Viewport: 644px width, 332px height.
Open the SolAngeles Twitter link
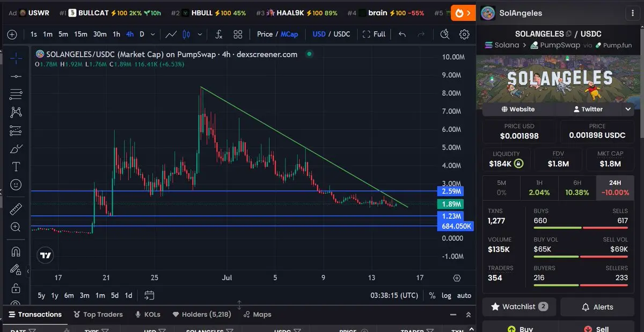[588, 109]
